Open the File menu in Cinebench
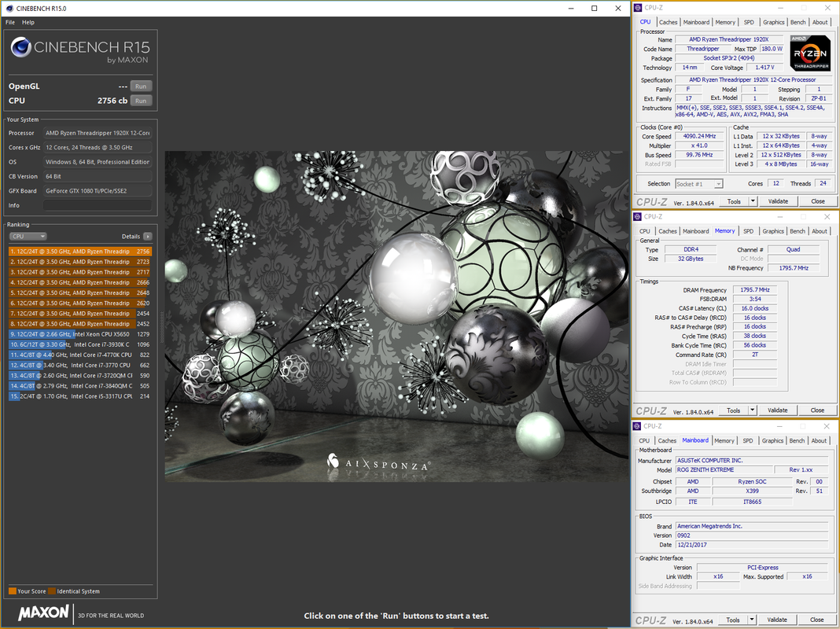This screenshot has width=840, height=629. click(10, 22)
